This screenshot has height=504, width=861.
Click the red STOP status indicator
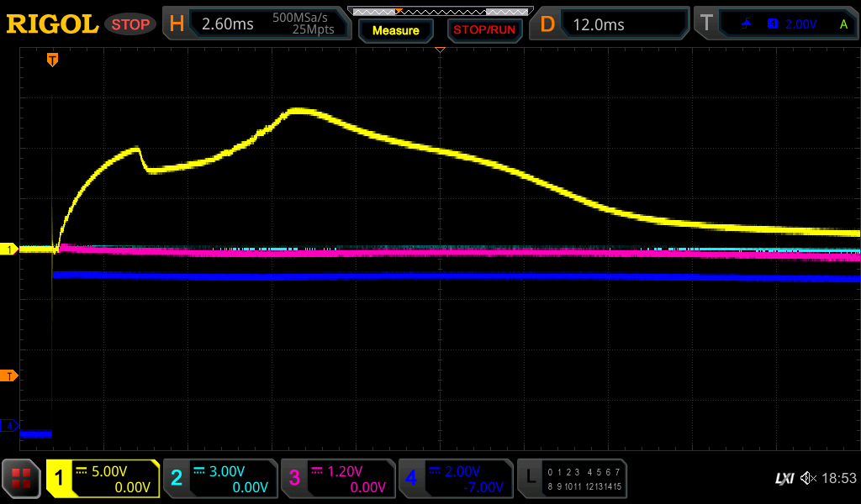[130, 24]
